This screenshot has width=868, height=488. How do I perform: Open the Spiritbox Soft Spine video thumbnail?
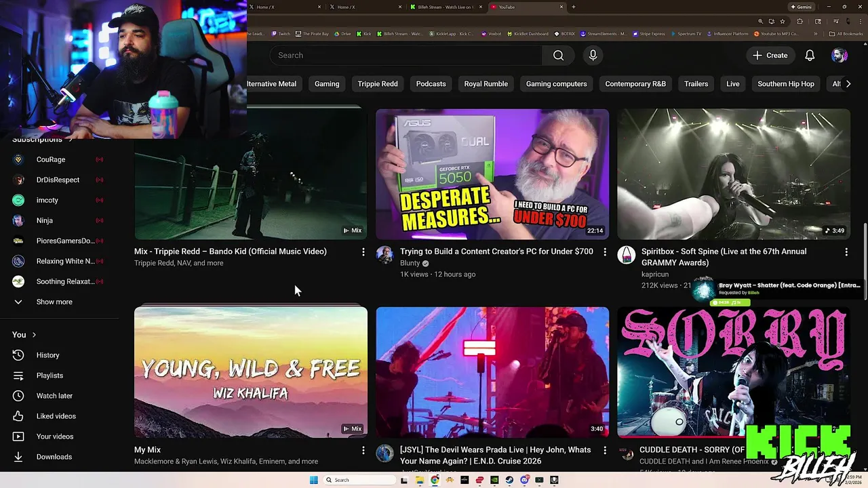click(734, 174)
